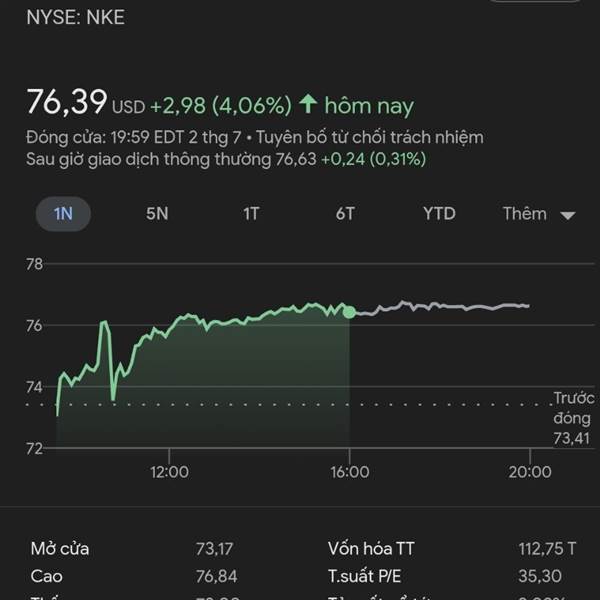
Task: Click the T.suất P/E value 35,30
Action: (x=540, y=576)
